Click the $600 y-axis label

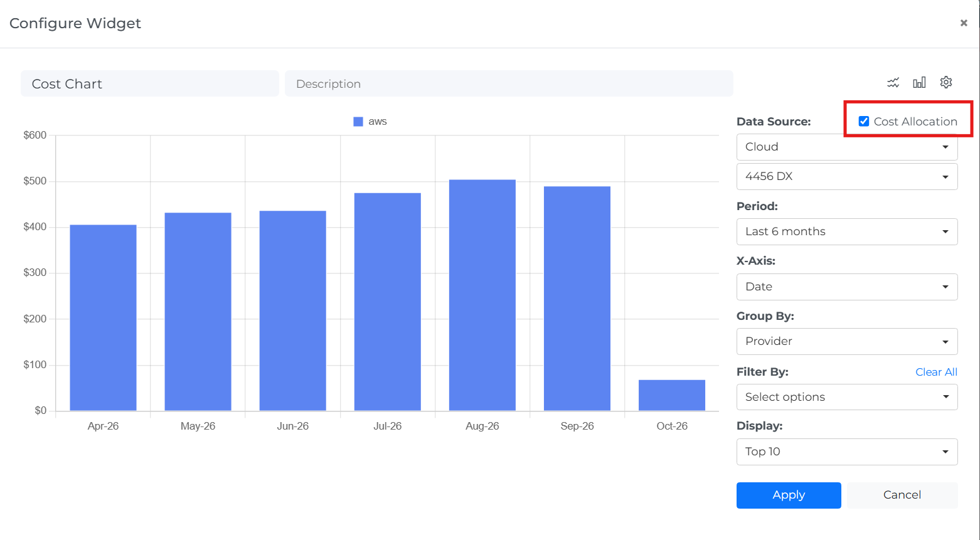(x=35, y=135)
